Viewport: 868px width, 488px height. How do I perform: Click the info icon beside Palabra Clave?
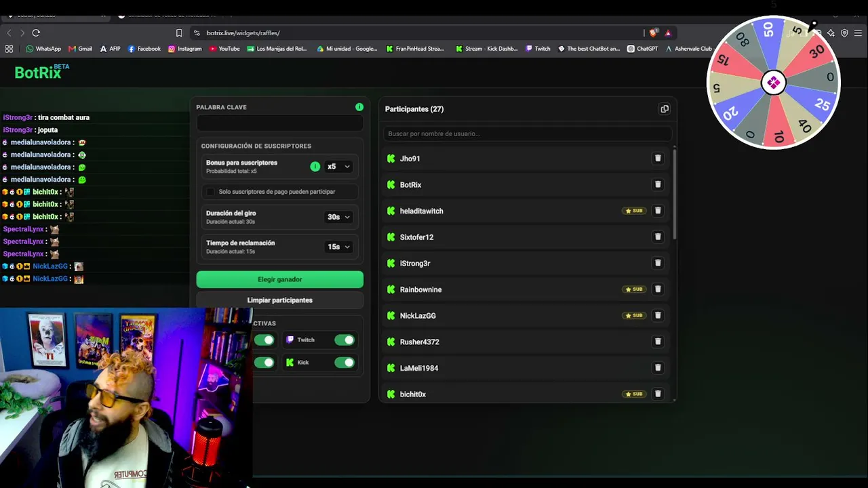(x=359, y=107)
